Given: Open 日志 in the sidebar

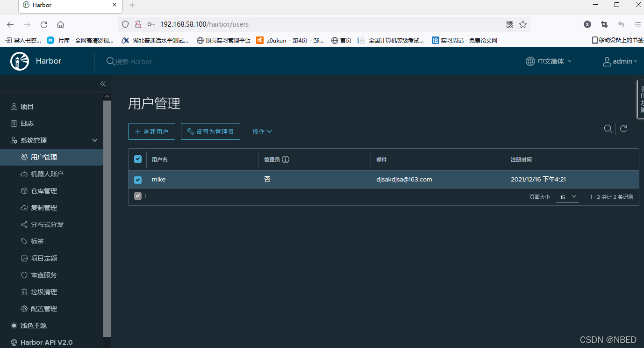Looking at the screenshot, I should pyautogui.click(x=27, y=123).
